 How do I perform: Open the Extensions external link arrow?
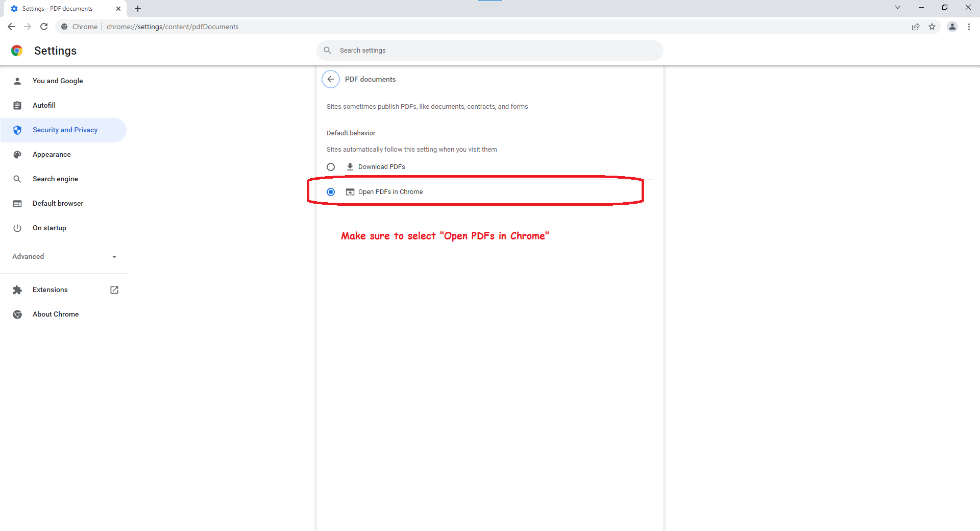(114, 289)
